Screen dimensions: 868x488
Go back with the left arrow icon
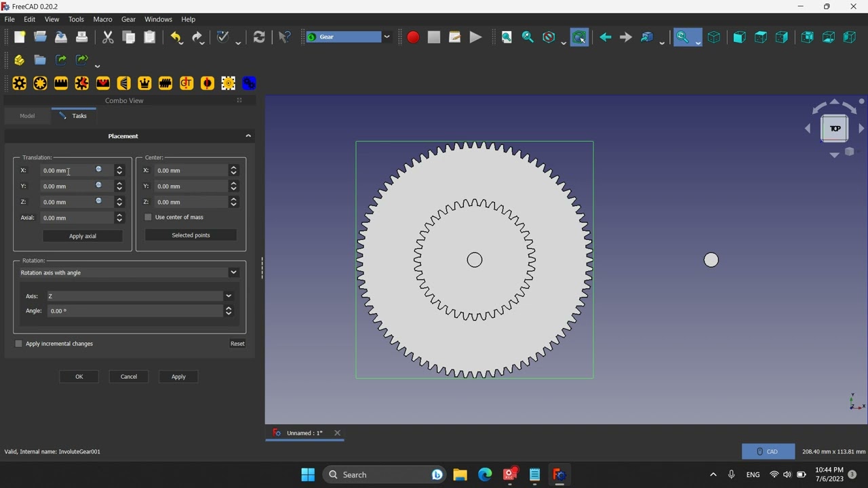point(605,37)
